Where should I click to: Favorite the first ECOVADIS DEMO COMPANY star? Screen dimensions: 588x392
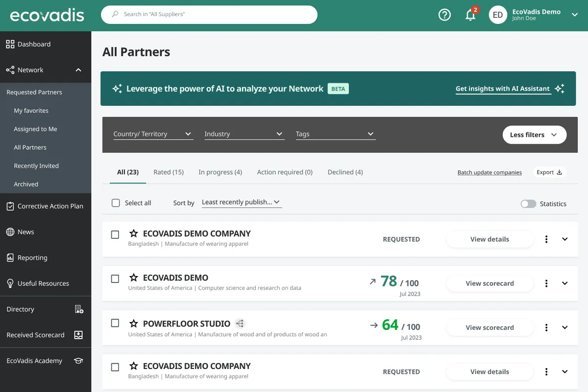click(x=133, y=233)
